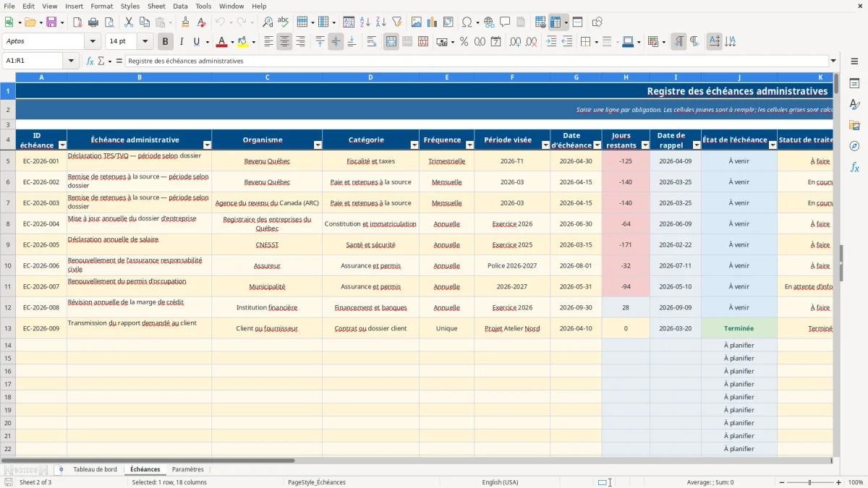This screenshot has width=868, height=488.
Task: Open the sidebar Functions panel
Action: pos(854,167)
